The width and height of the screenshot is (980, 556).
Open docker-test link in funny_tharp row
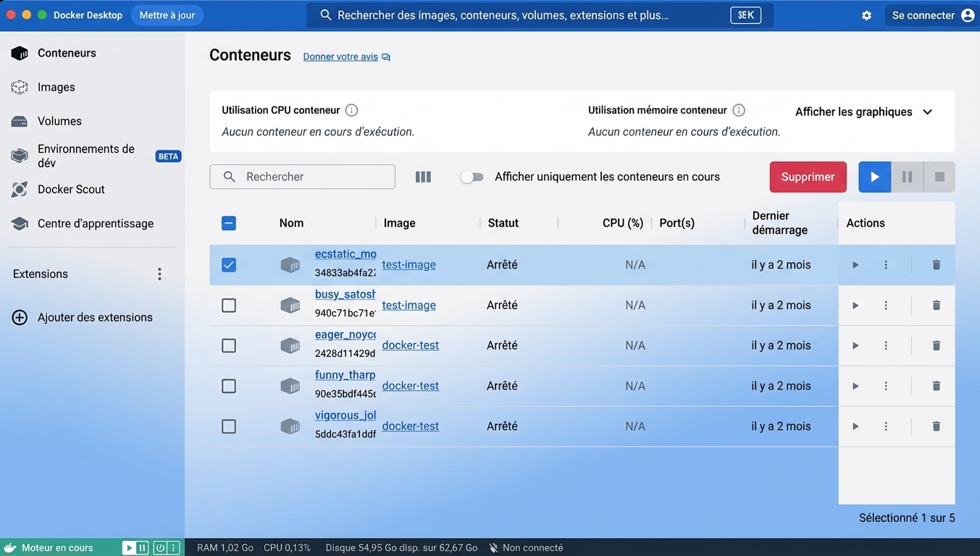click(x=411, y=386)
